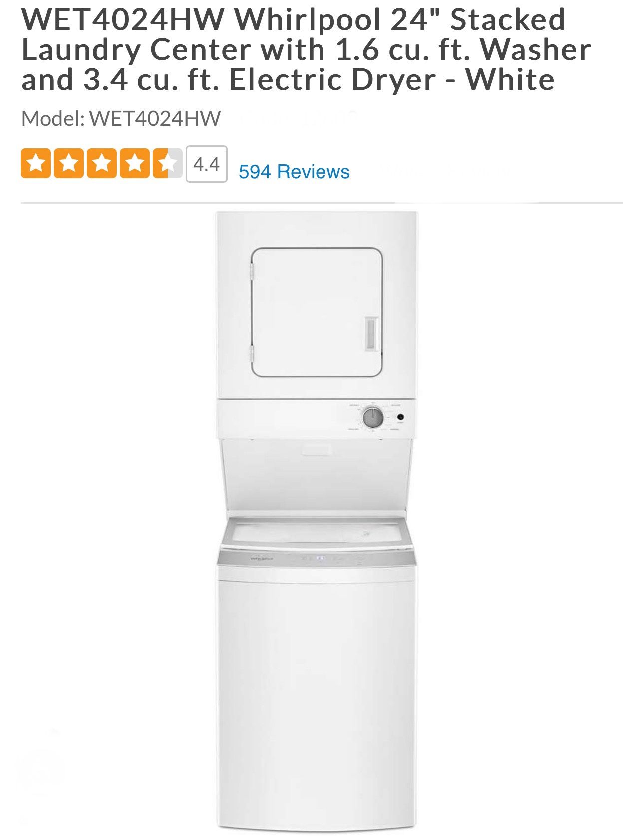Screen dimensions: 644x836
Task: Click the black dryer start button
Action: point(400,417)
